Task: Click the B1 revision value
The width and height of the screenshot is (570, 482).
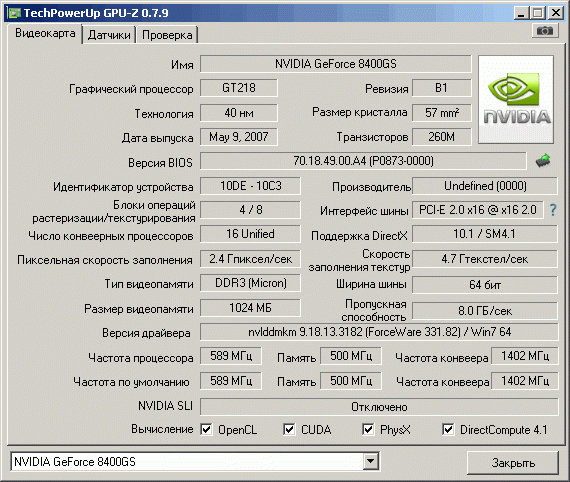Action: pos(442,88)
